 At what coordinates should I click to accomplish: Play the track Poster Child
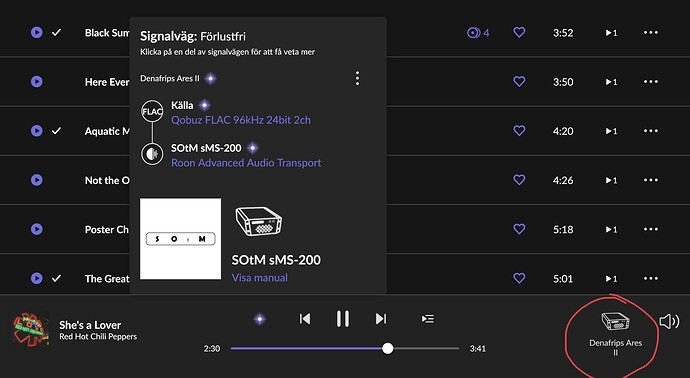click(x=37, y=229)
